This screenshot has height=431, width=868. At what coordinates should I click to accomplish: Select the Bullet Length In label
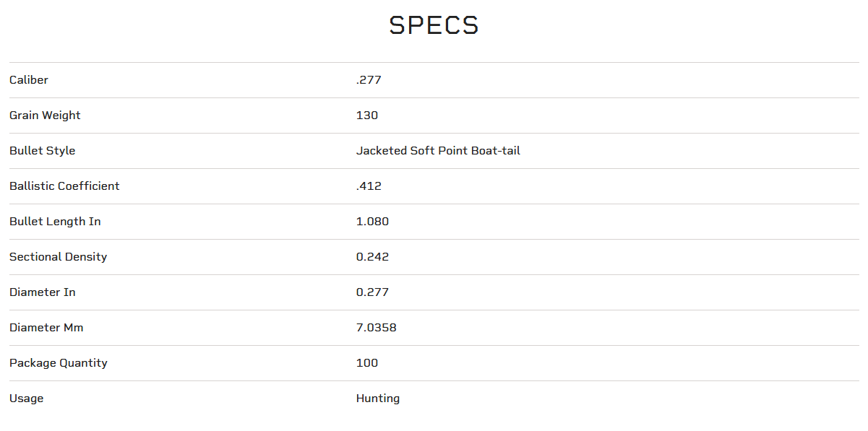(55, 222)
